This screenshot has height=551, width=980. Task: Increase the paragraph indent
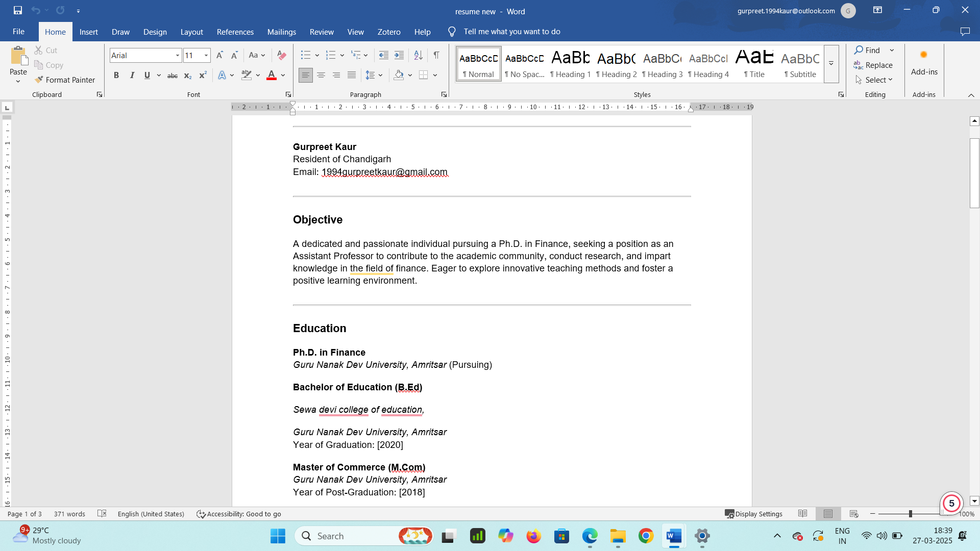click(x=399, y=55)
